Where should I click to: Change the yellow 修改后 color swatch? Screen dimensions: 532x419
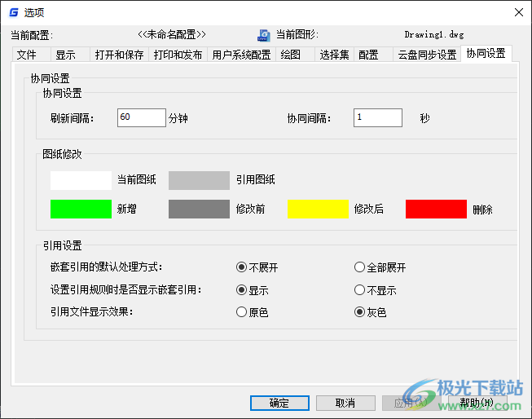(318, 209)
